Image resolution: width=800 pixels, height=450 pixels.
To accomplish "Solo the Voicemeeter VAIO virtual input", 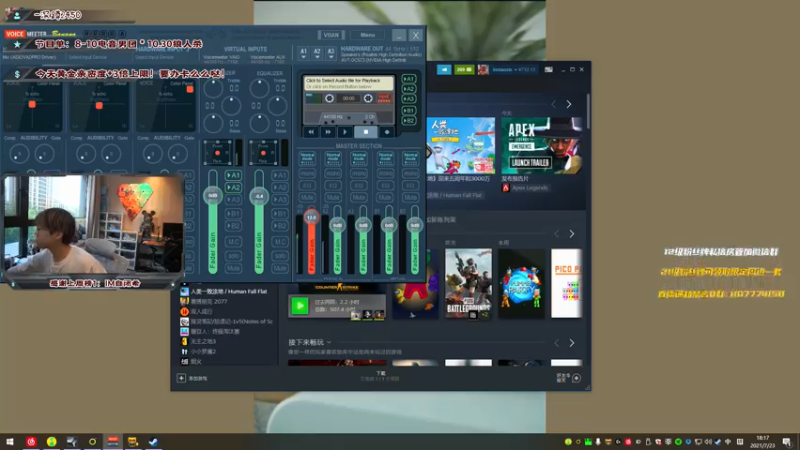I will click(x=234, y=256).
